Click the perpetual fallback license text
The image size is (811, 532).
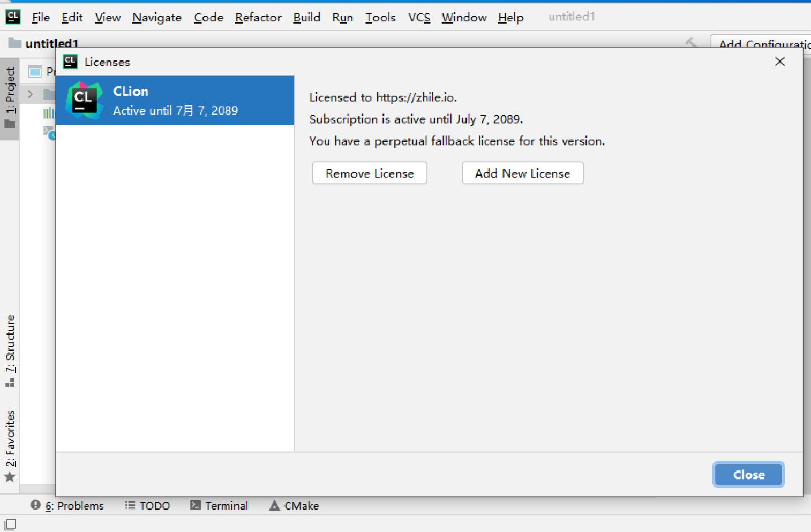[x=457, y=141]
